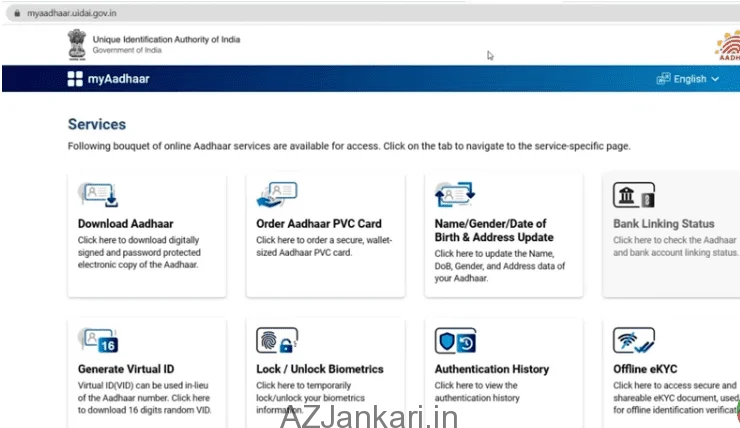
Task: Open Offline eKYC heading
Action: tap(645, 369)
